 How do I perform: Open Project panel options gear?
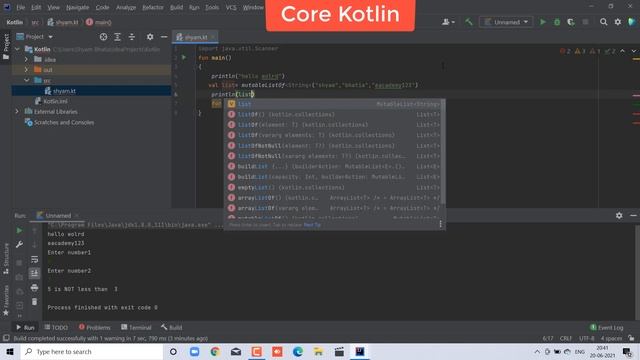pyautogui.click(x=150, y=37)
